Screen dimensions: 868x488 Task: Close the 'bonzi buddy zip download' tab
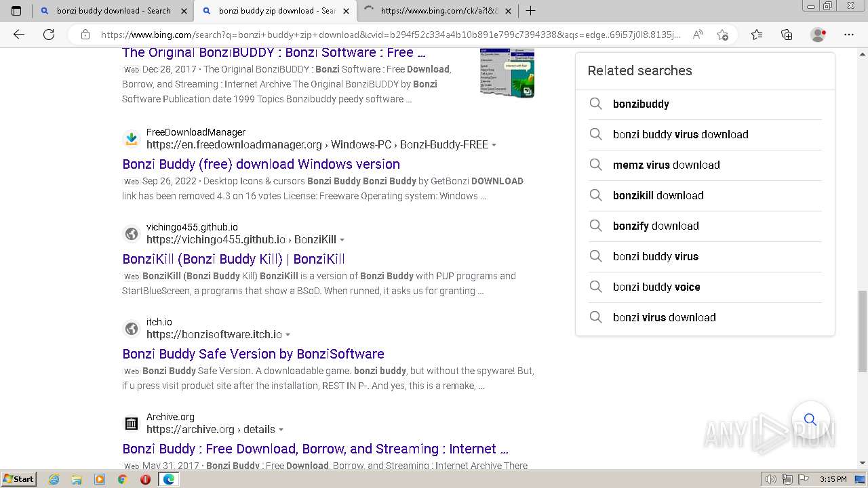click(x=347, y=11)
